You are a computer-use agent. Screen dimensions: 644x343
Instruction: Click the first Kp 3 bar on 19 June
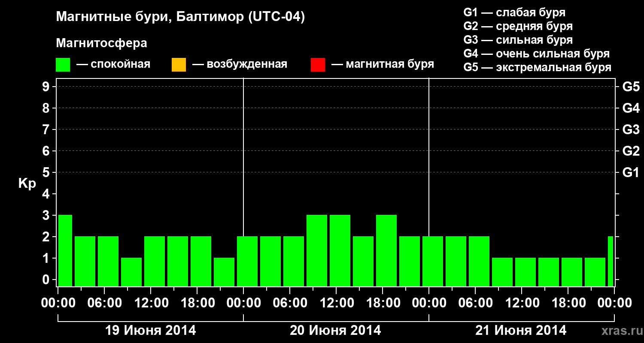tap(65, 250)
